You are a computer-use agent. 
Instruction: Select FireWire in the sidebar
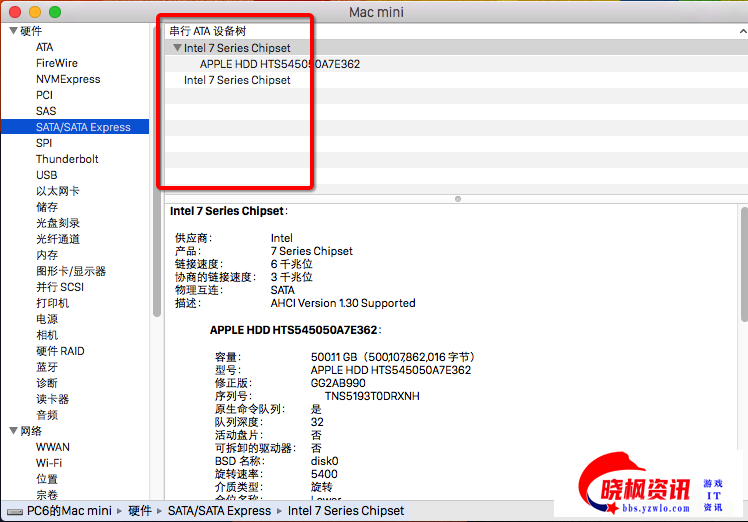(x=57, y=63)
